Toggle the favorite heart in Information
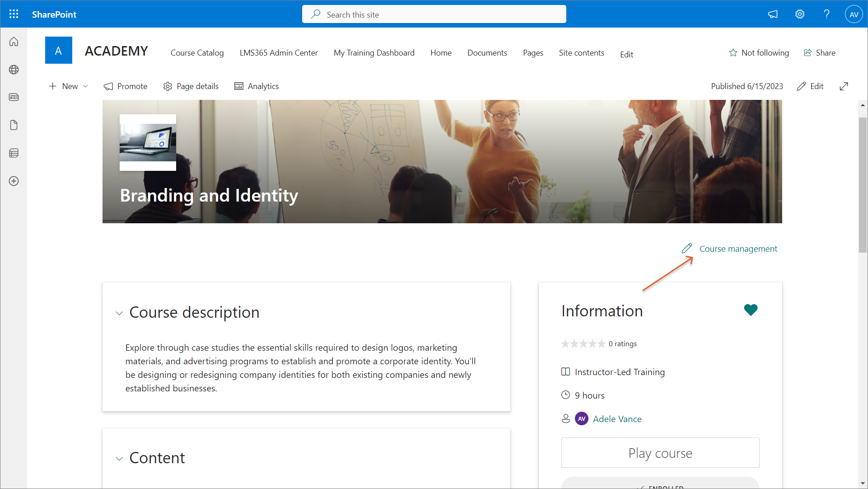Screen dimensions: 868x489 [750, 310]
